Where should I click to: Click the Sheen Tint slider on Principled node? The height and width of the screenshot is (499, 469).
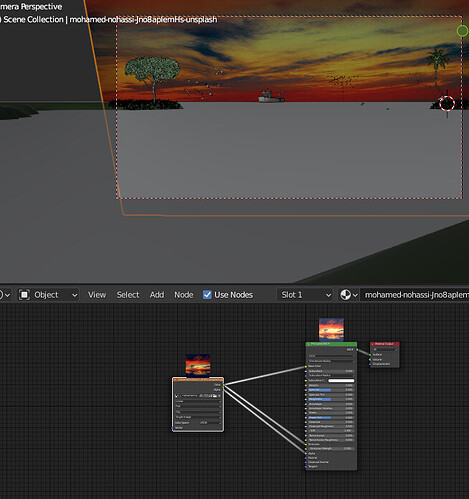[331, 417]
